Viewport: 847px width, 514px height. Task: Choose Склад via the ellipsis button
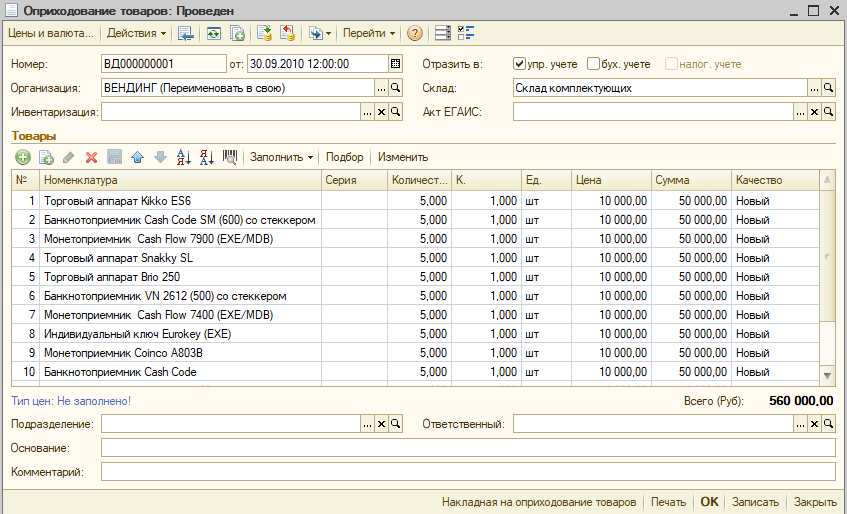[x=815, y=88]
